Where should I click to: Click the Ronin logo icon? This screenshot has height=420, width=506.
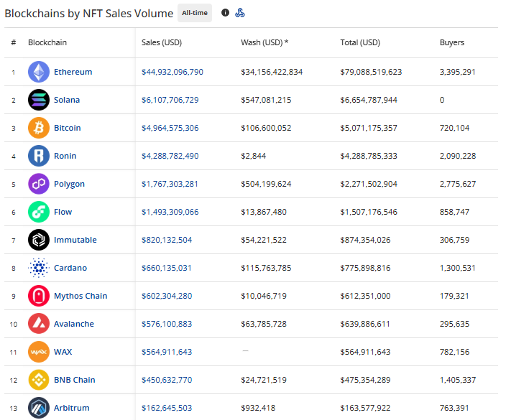39,156
